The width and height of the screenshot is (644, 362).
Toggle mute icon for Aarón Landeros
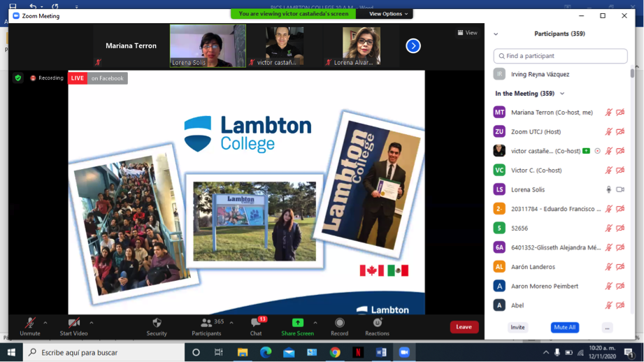[608, 267]
